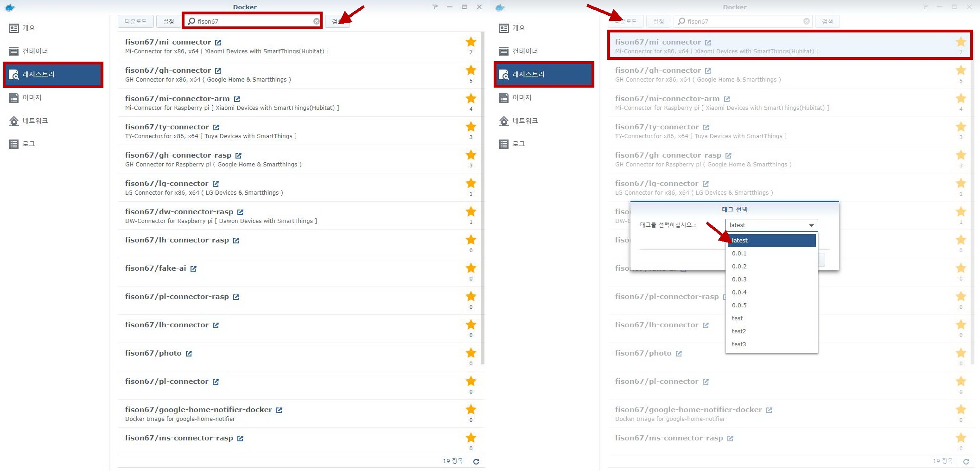Click the Docker whale icon in left window title bar
This screenshot has height=471, width=980.
(x=10, y=7)
